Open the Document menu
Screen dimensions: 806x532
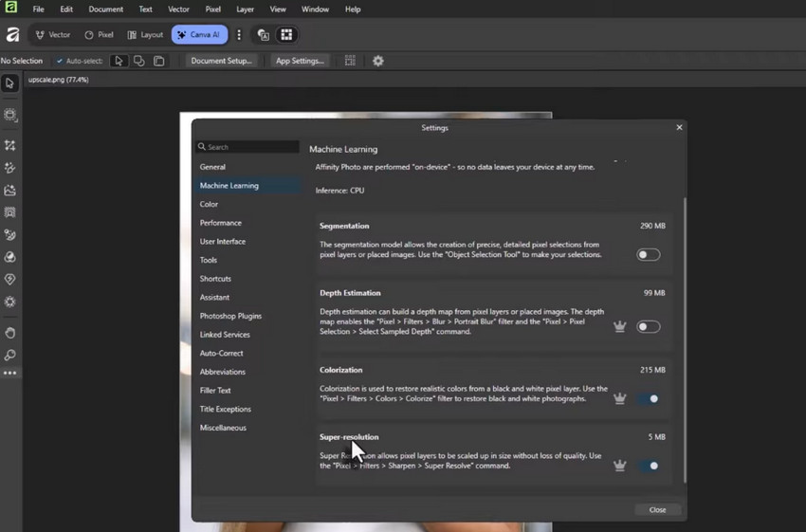pyautogui.click(x=106, y=9)
